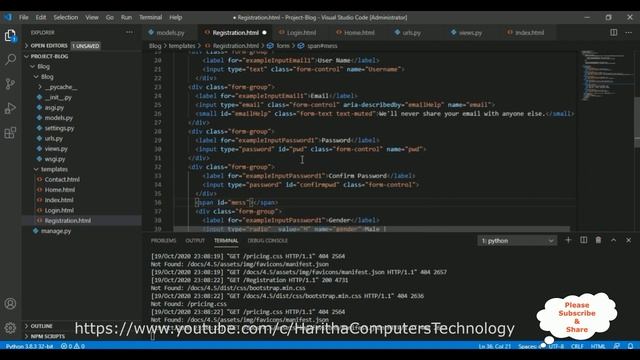Kill the terminal with trash icon
This screenshot has width=640, height=360.
point(598,240)
